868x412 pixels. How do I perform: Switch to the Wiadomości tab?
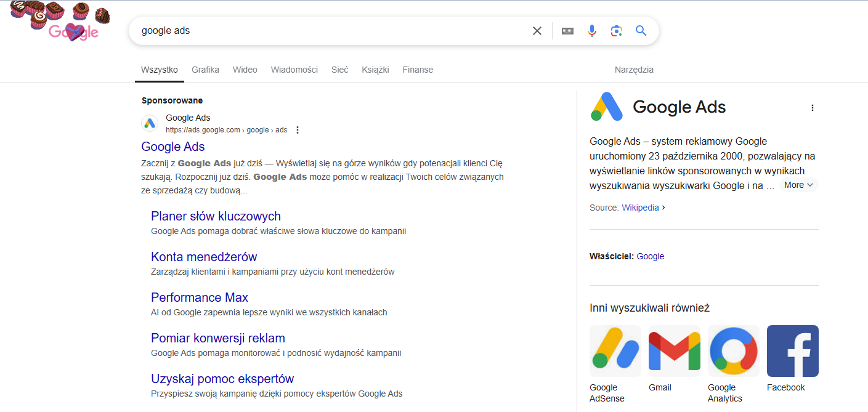[x=294, y=70]
